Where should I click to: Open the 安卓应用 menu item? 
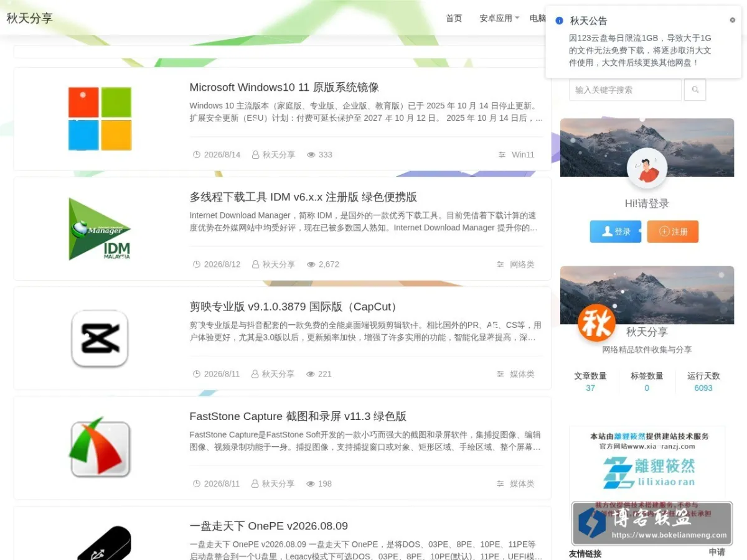coord(496,18)
